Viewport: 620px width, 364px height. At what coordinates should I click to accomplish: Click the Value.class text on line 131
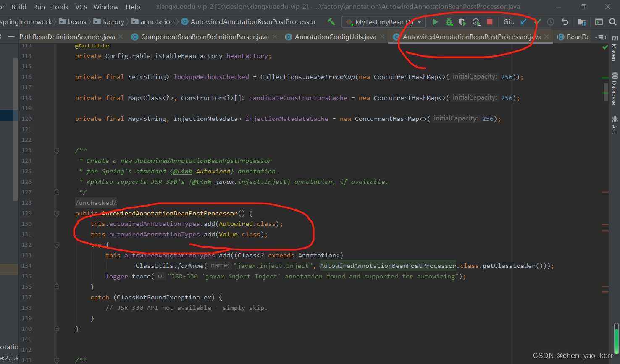[x=239, y=234]
